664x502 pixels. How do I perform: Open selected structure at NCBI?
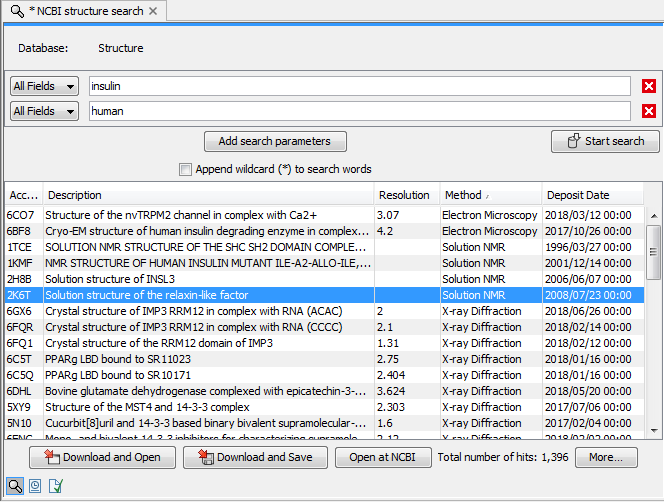(383, 457)
